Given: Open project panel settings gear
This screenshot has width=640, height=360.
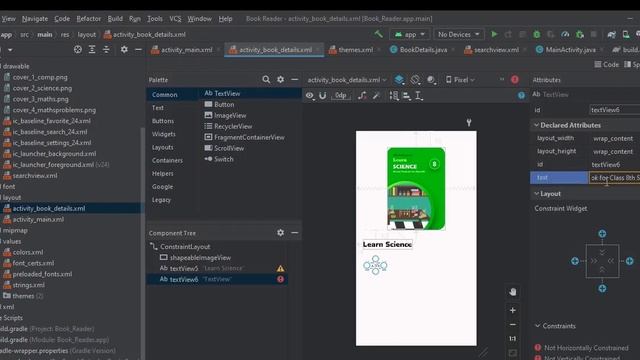Looking at the screenshot, I should click(124, 49).
